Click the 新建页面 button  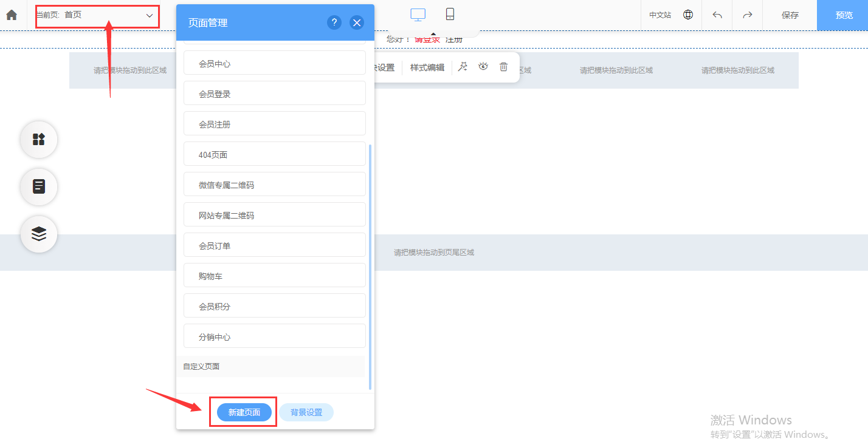click(x=244, y=412)
